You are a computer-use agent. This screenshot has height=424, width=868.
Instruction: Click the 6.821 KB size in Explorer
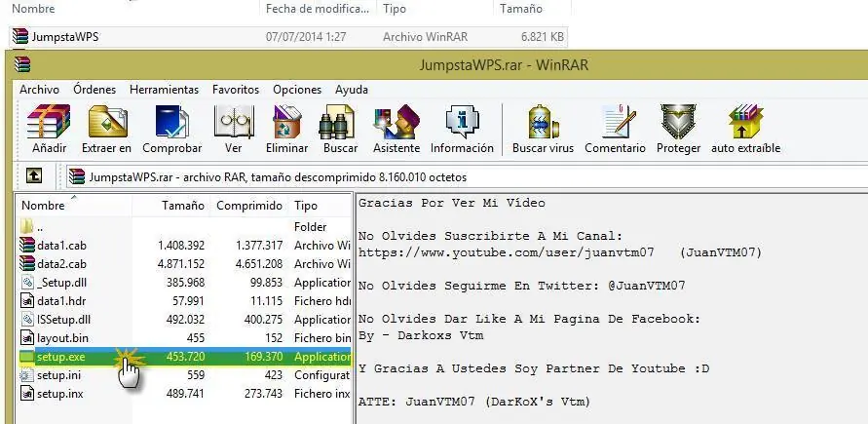click(x=543, y=37)
